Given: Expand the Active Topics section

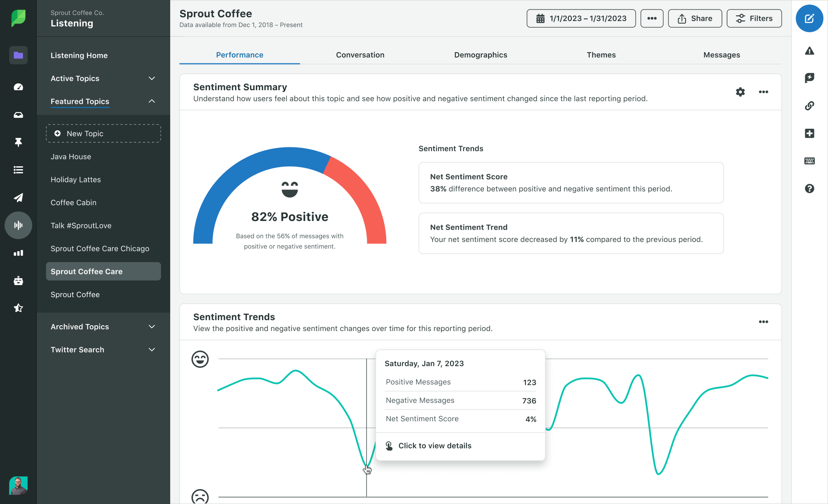Looking at the screenshot, I should pyautogui.click(x=152, y=78).
